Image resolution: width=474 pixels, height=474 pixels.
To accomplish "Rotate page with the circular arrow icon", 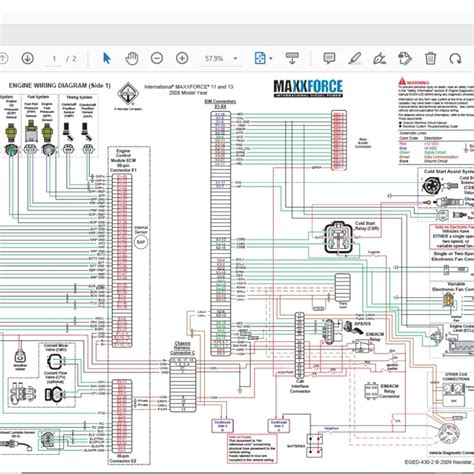I will point(455,59).
